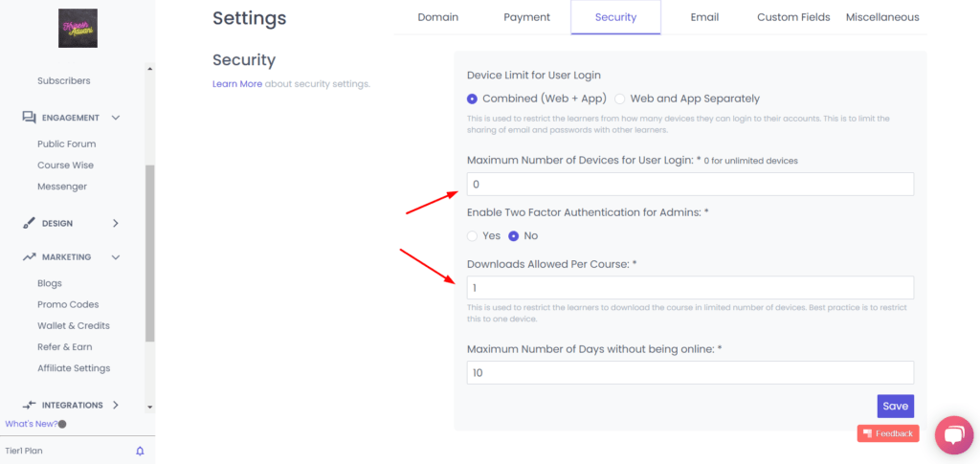Collapse the Engagement section chevron
This screenshot has width=980, height=464.
(x=116, y=118)
